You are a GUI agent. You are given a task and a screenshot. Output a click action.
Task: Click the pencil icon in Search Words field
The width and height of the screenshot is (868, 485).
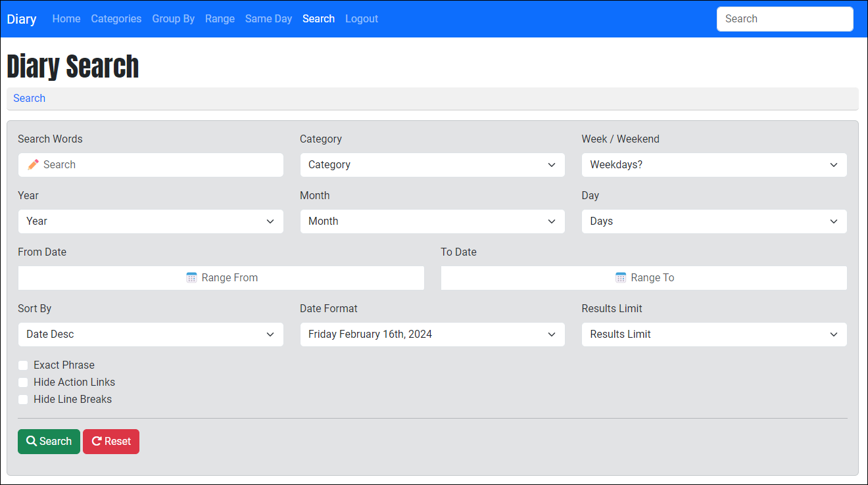(34, 165)
